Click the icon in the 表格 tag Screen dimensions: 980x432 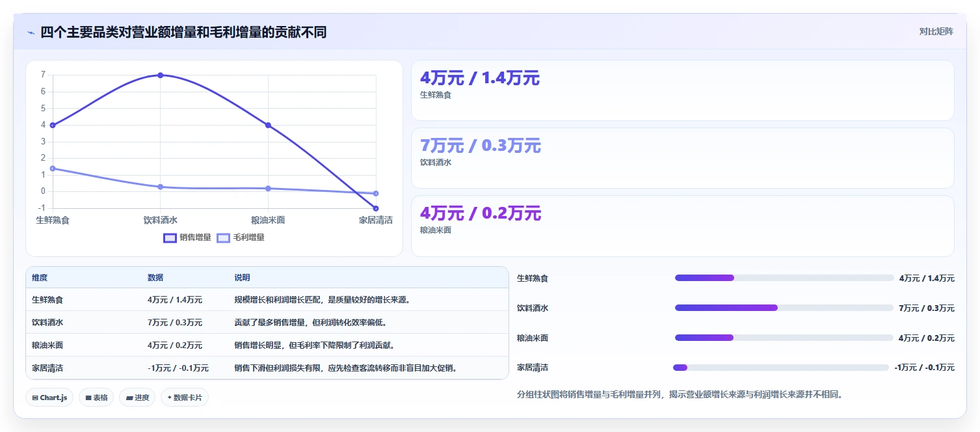coord(88,398)
